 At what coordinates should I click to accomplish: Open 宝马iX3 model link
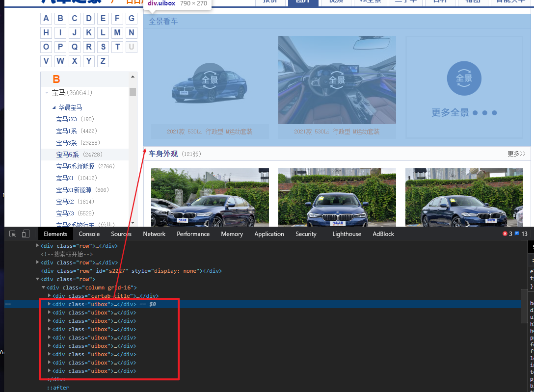point(66,119)
